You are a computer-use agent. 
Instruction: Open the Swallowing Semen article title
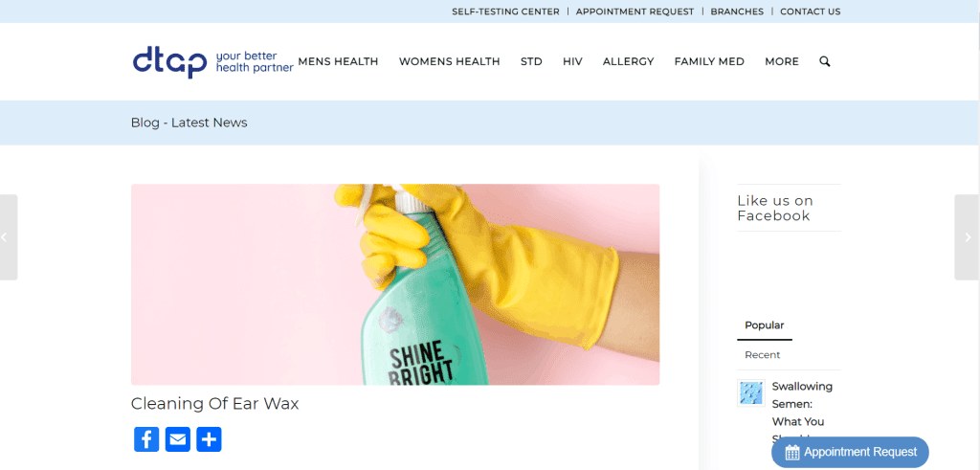pos(803,413)
